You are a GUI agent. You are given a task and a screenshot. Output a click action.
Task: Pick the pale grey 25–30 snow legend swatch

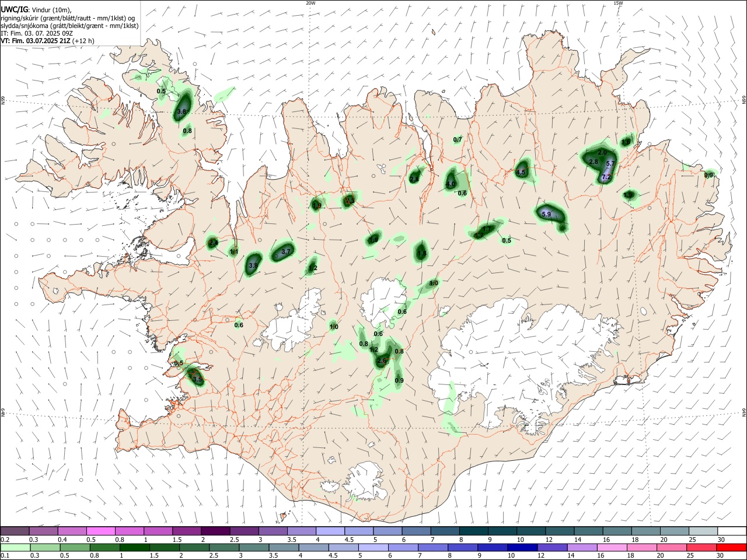703,531
